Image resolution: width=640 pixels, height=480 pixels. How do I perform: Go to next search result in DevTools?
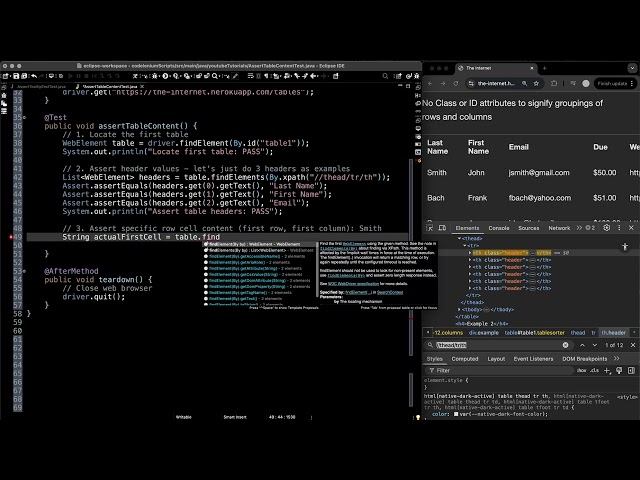pos(595,345)
